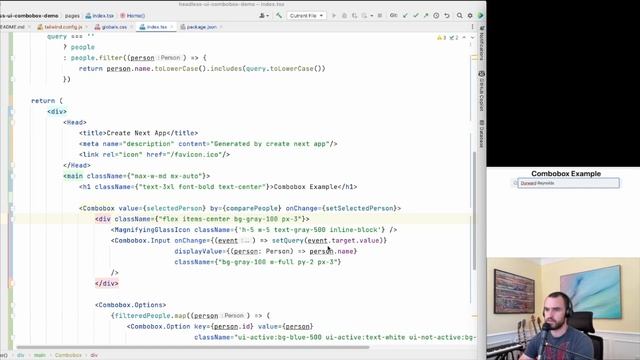This screenshot has height=360, width=640.
Task: Open the Database tool window
Action: coord(482,134)
